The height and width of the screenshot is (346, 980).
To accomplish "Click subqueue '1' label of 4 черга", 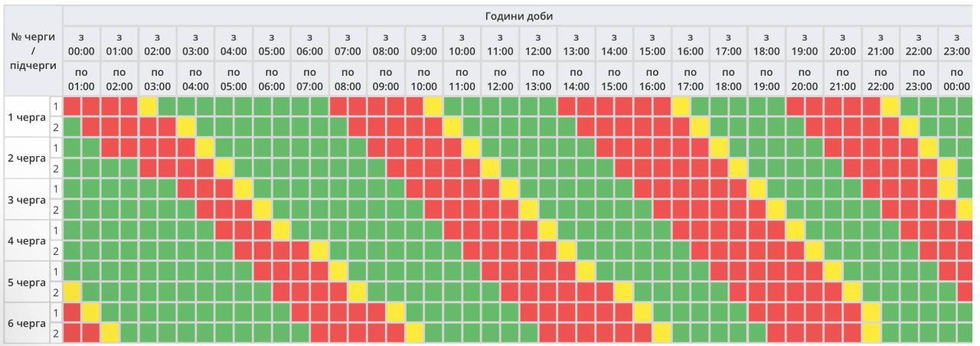I will click(x=55, y=230).
